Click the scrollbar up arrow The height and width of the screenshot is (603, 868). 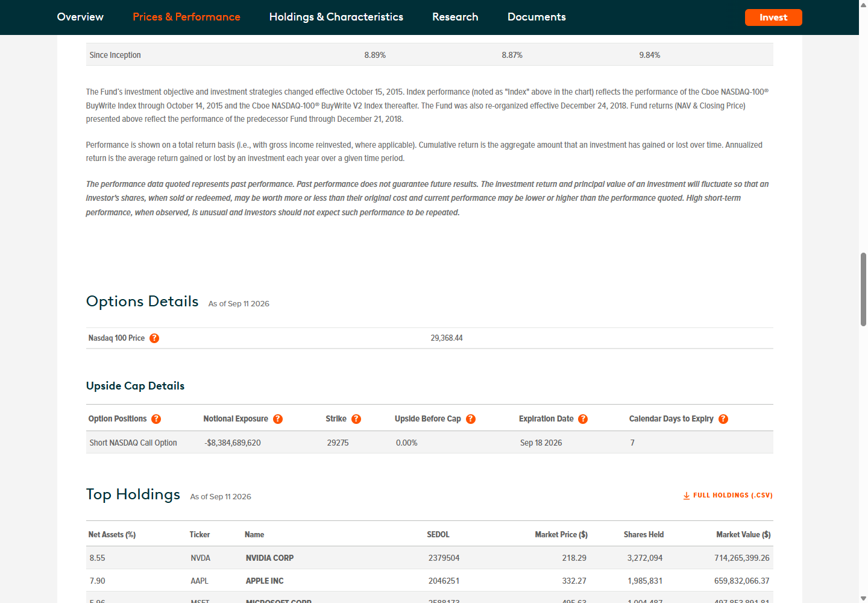[x=863, y=4]
